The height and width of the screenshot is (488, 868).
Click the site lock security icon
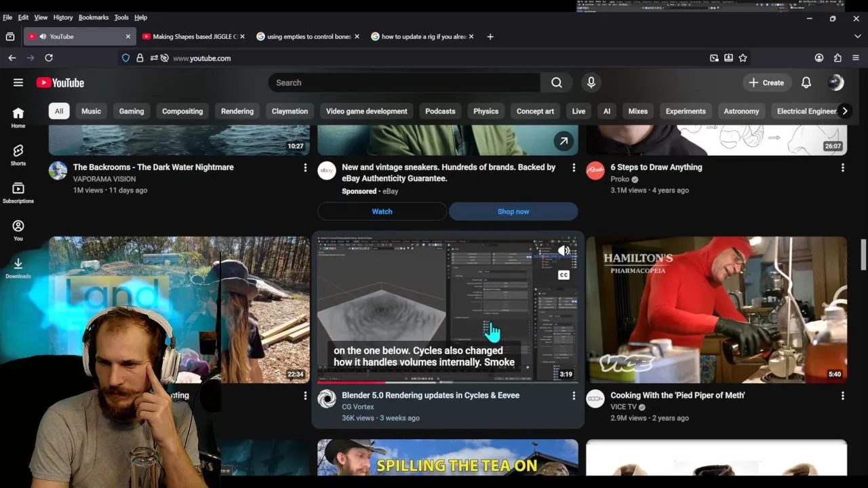tap(140, 58)
